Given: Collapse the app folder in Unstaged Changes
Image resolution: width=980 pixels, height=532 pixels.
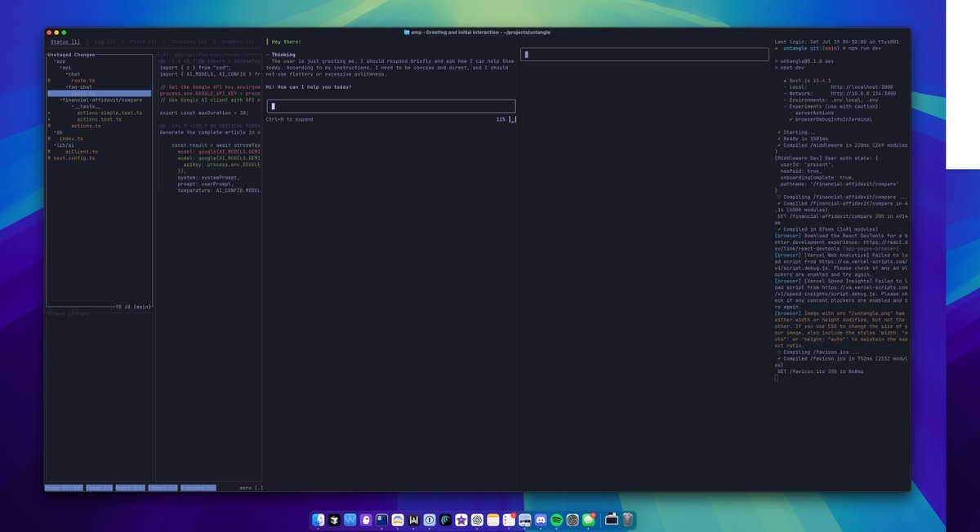Looking at the screenshot, I should click(x=60, y=61).
